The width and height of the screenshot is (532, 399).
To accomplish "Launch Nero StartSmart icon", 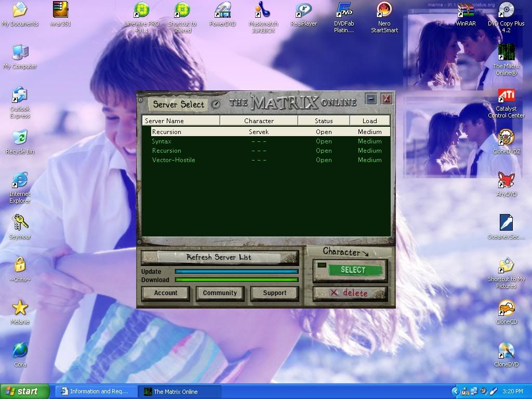I will point(384,17).
